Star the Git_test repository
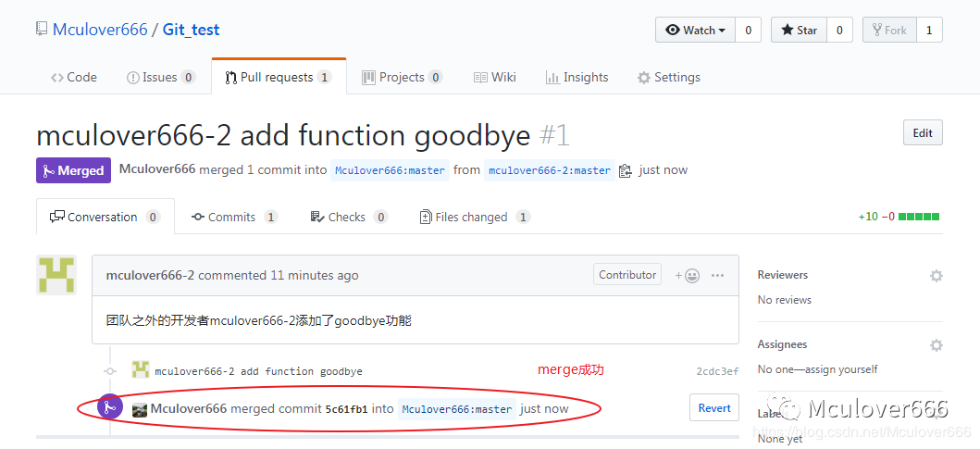Viewport: 980px width, 449px height. tap(799, 31)
